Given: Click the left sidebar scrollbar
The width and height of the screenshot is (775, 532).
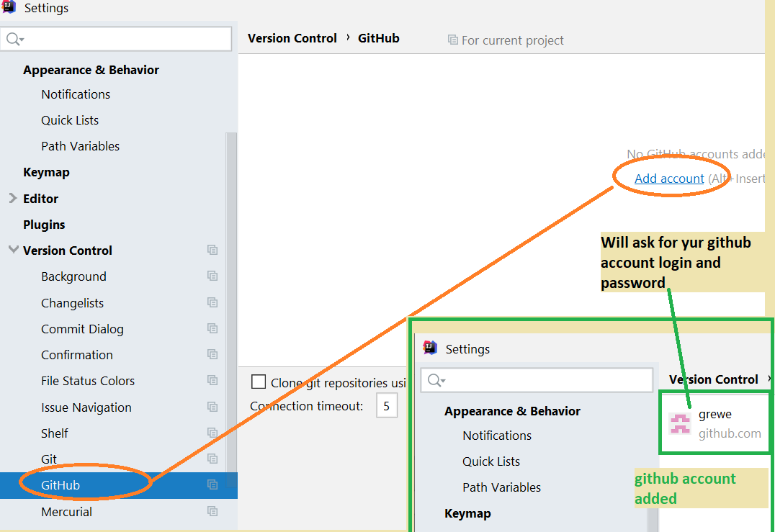Looking at the screenshot, I should [232, 288].
